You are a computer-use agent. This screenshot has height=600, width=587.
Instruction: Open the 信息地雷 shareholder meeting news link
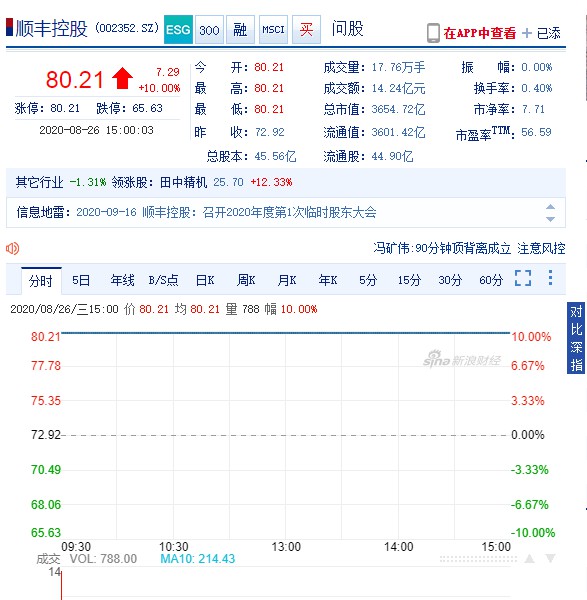pyautogui.click(x=226, y=212)
